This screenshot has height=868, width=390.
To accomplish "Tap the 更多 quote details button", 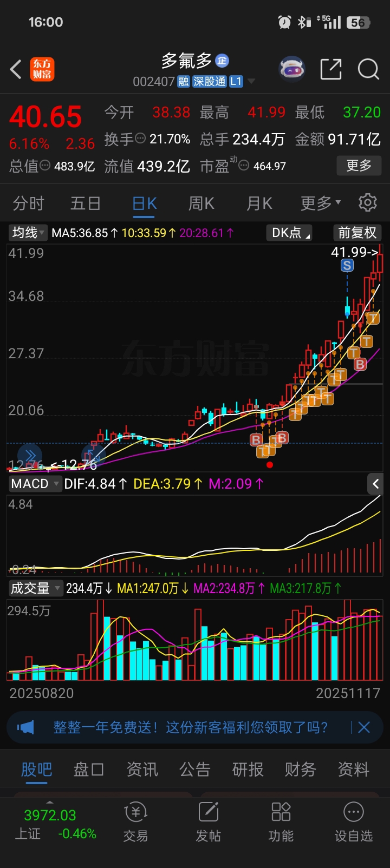I will 359,166.
